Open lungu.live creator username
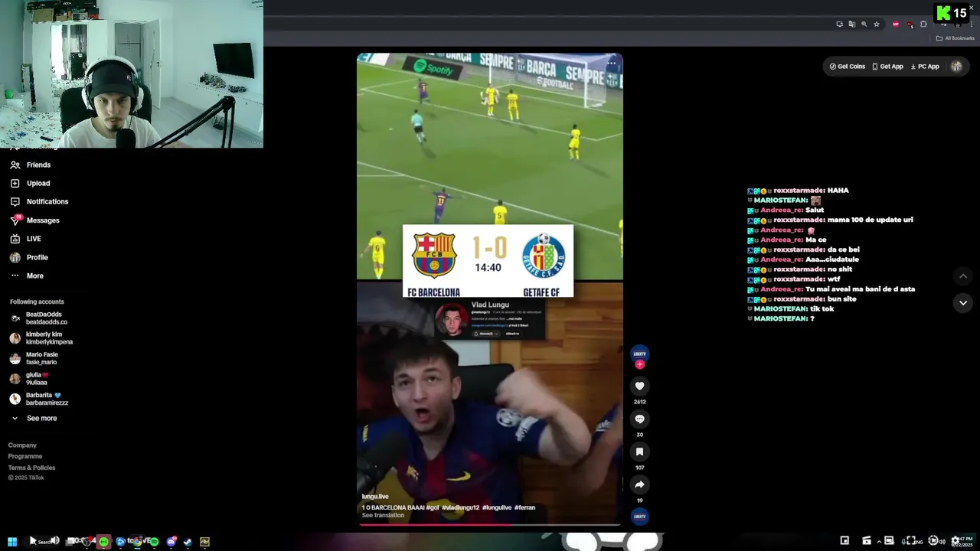 click(375, 497)
